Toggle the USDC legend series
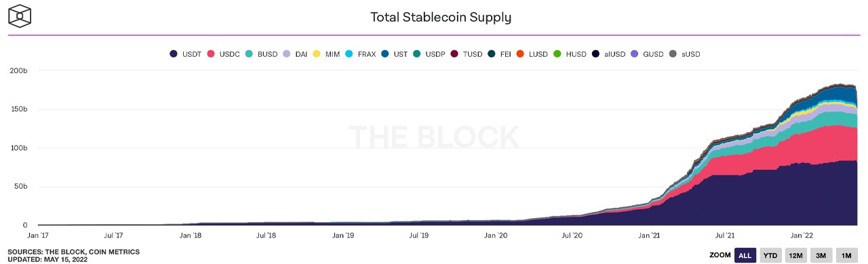Viewport: 868px width, 264px height. (224, 53)
